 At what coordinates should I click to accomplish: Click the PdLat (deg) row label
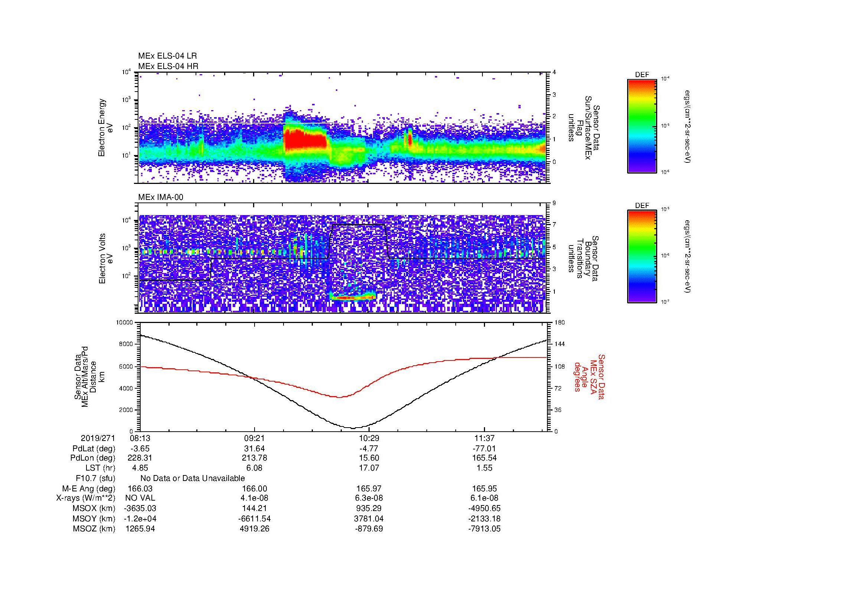(x=94, y=449)
